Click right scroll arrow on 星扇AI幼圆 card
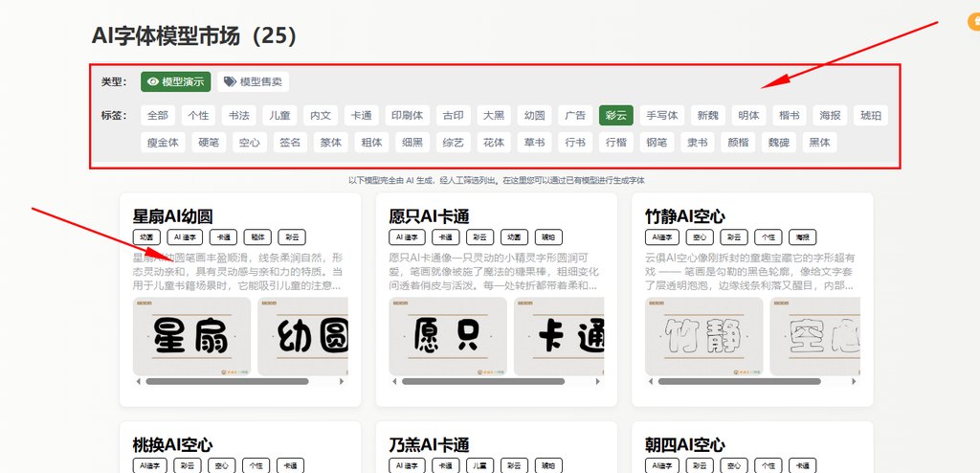980x473 pixels. pos(342,381)
